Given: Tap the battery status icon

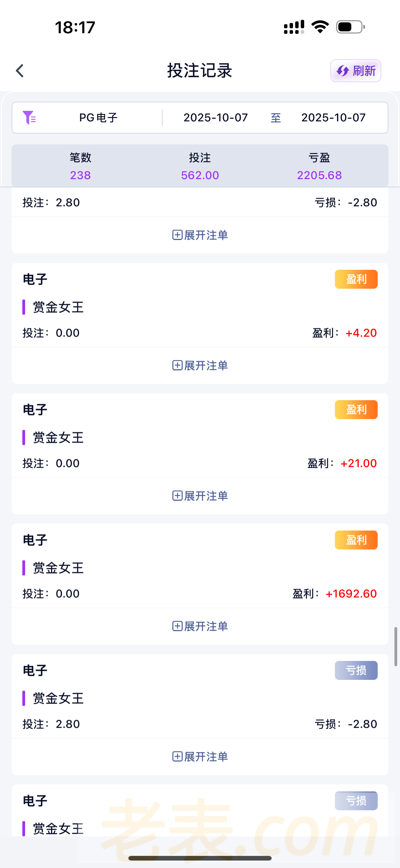Looking at the screenshot, I should tap(350, 27).
